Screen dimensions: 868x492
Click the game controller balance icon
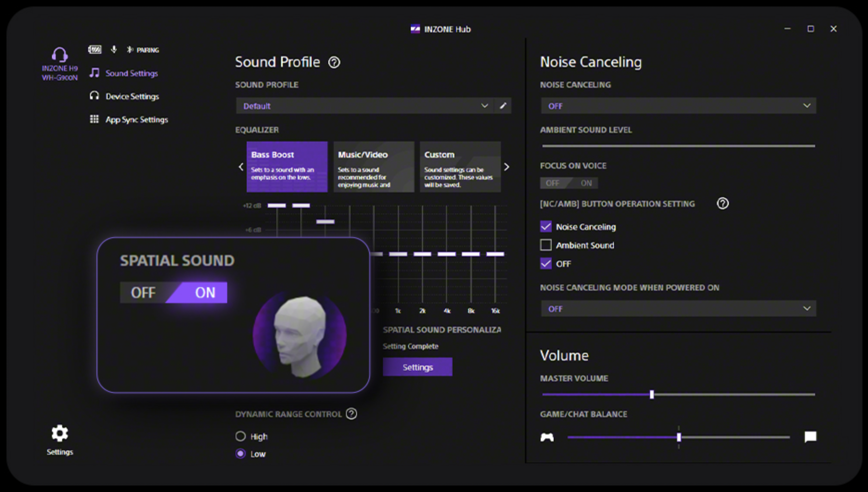(x=547, y=437)
